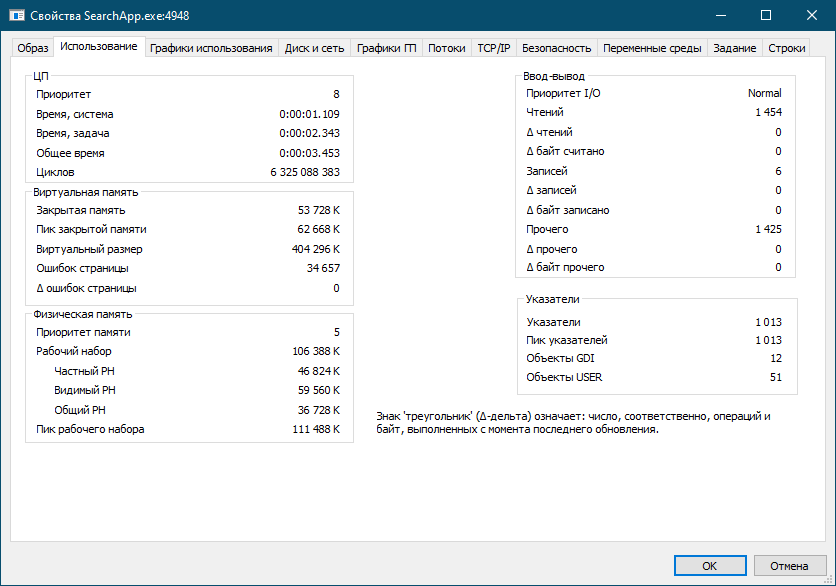Click the Δ ошибок страницы label
The width and height of the screenshot is (836, 586).
tap(86, 288)
